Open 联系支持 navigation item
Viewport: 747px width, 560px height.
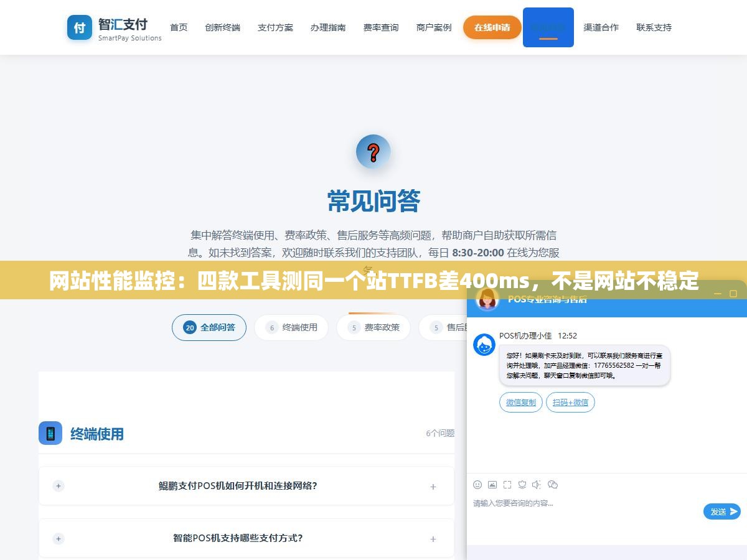(x=654, y=27)
